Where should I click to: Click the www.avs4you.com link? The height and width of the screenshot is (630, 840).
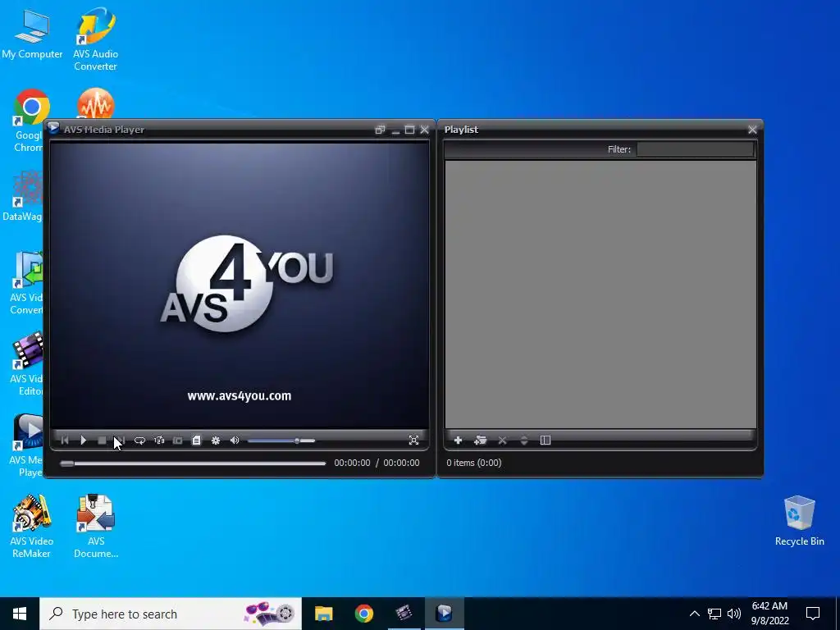[x=240, y=396]
